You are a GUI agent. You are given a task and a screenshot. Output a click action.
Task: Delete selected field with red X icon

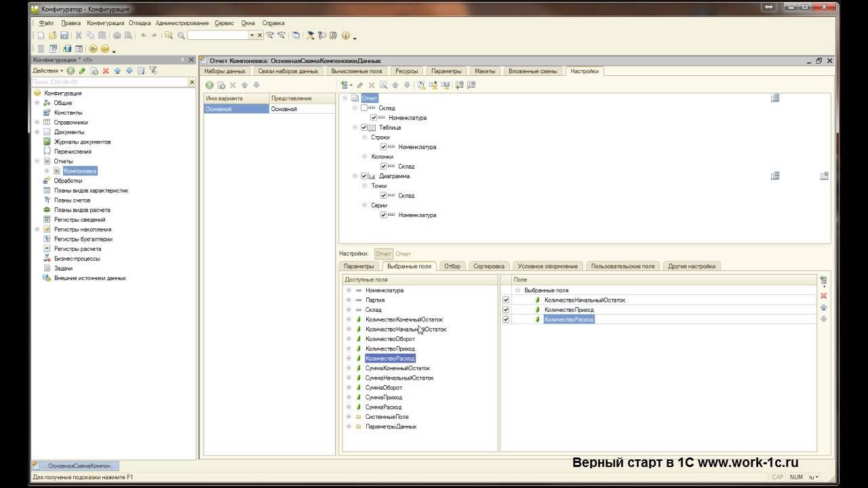[x=824, y=296]
